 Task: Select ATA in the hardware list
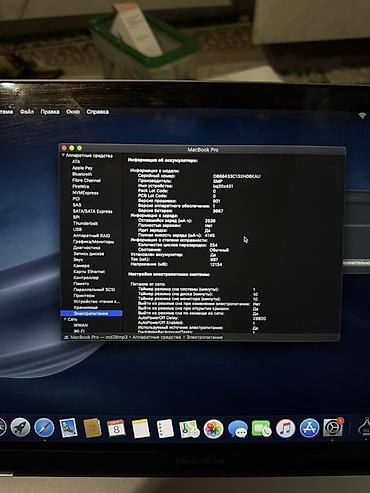click(76, 162)
